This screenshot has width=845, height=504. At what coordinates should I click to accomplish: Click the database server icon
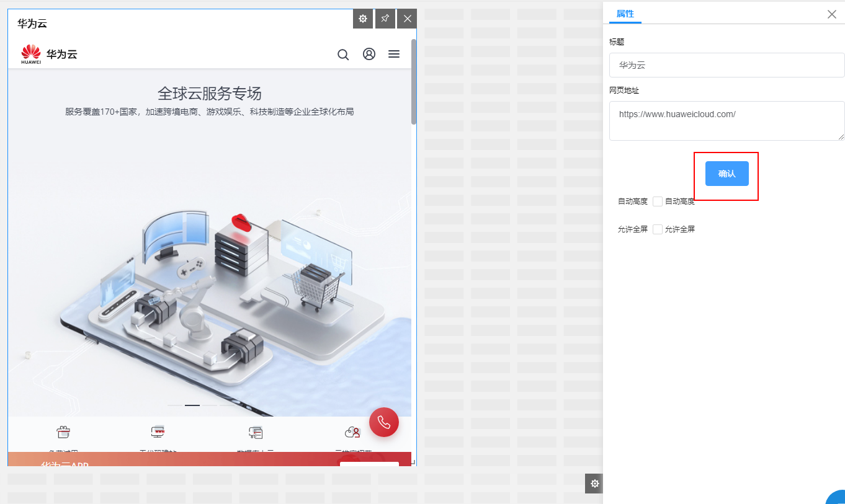pos(256,432)
